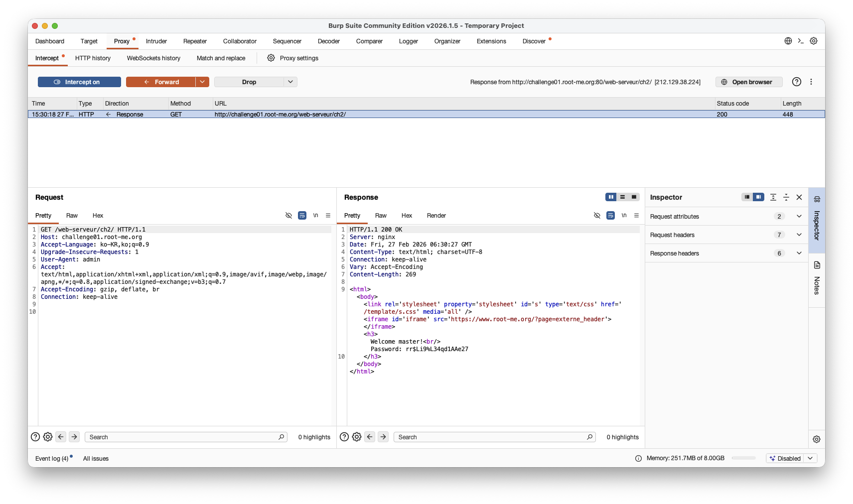Image resolution: width=853 pixels, height=504 pixels.
Task: Open the Match and replace tab
Action: pyautogui.click(x=221, y=58)
